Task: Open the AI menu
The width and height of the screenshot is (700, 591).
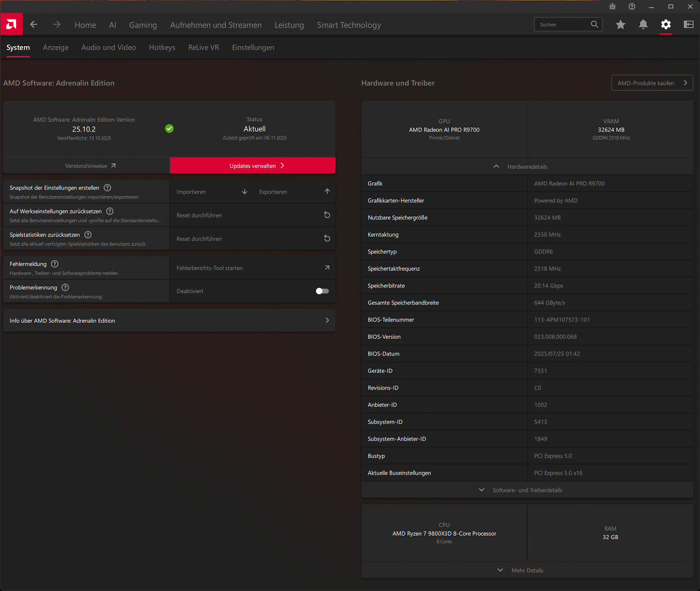Action: tap(113, 25)
